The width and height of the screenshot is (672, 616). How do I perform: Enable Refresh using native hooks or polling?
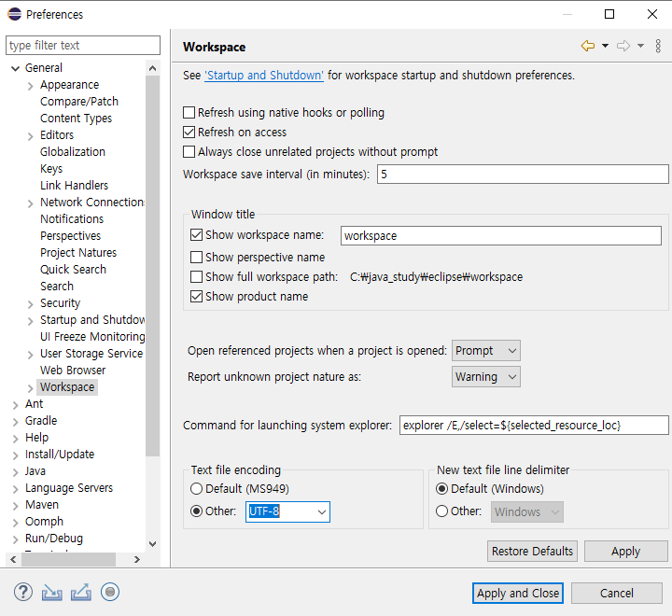tap(189, 113)
